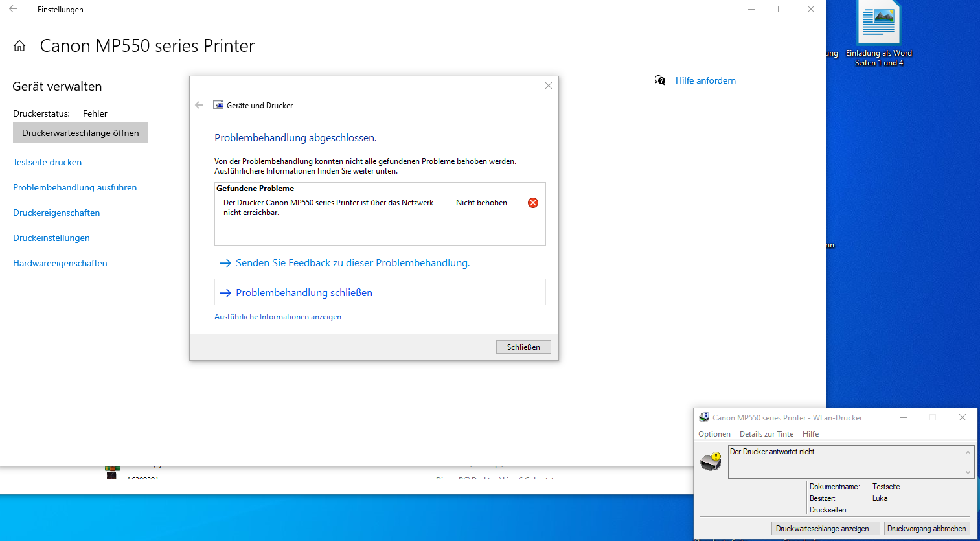Click the printer icon in the WLan-Drucker title bar
Viewport: 980px width, 541px height.
703,417
